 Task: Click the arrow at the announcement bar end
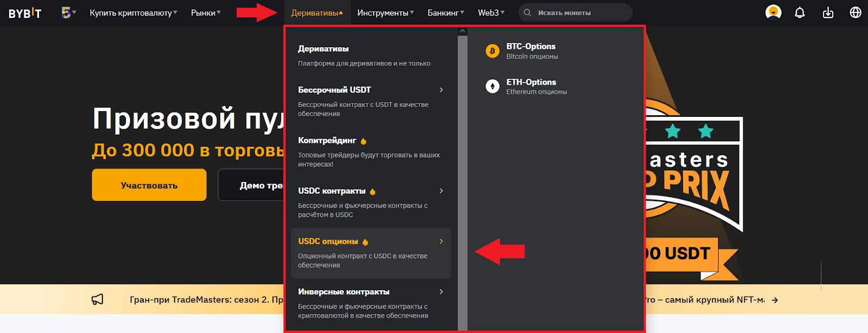(775, 300)
